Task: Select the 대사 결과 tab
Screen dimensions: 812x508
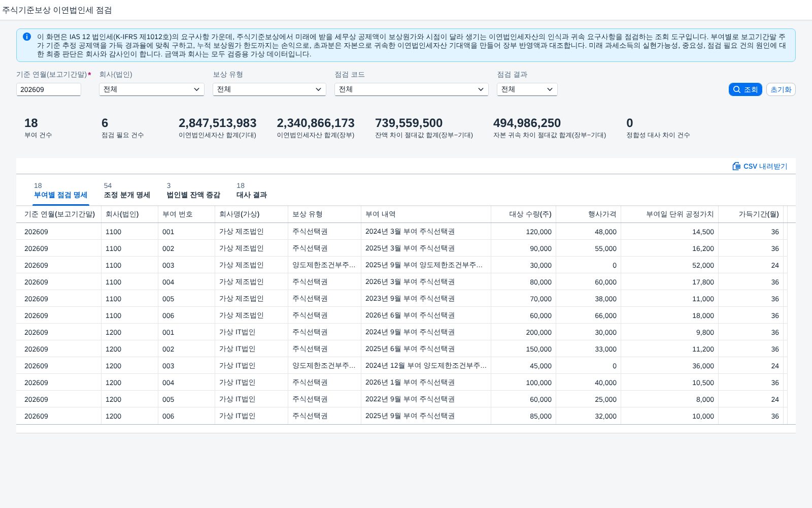Action: 252,190
